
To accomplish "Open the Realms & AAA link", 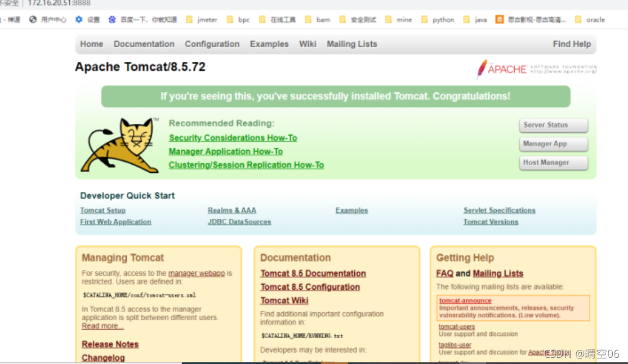I will (232, 210).
